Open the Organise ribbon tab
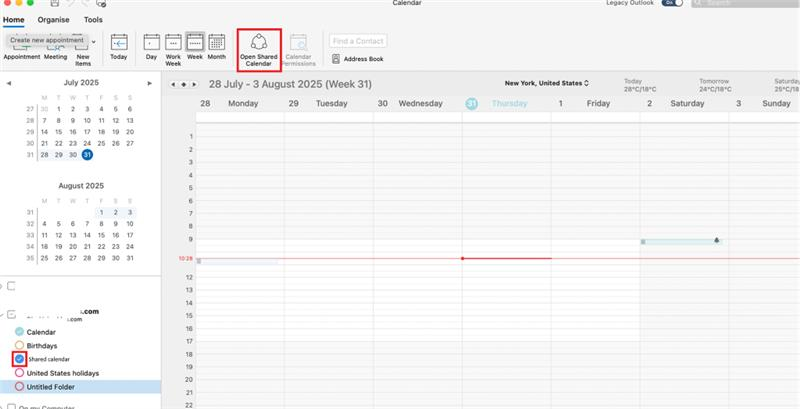Screen dimensions: 800x409 tap(54, 20)
